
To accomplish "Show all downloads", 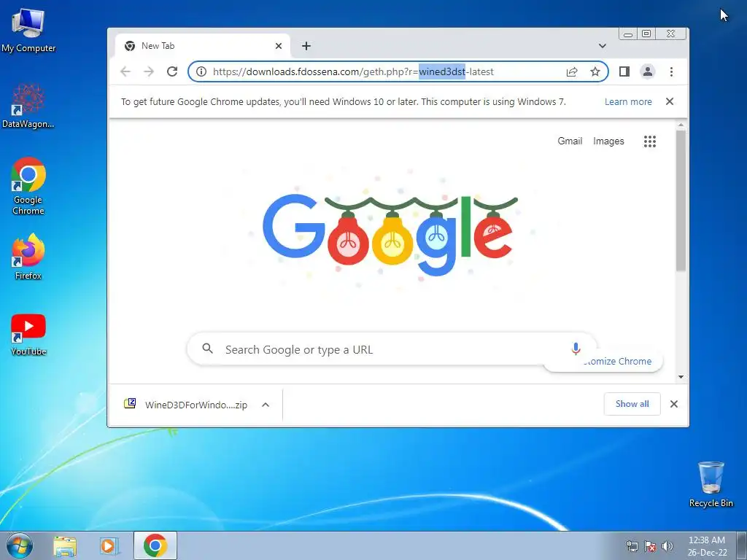I will [x=632, y=404].
